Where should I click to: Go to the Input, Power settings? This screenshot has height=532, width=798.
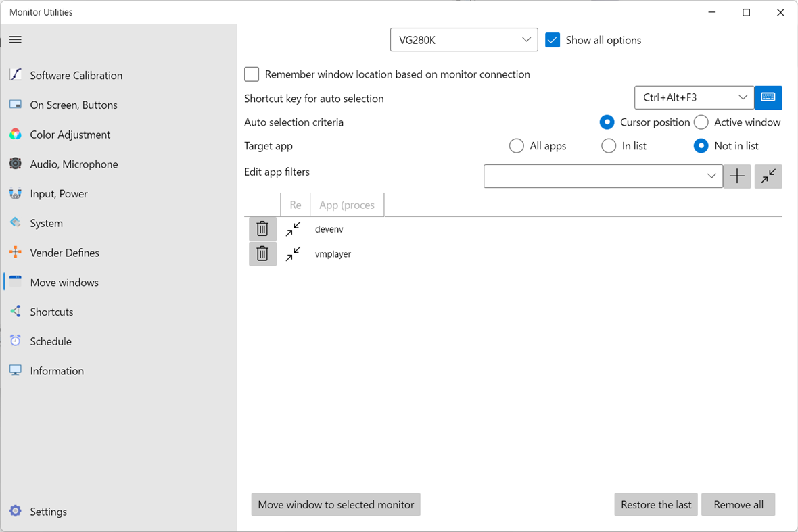click(x=58, y=193)
